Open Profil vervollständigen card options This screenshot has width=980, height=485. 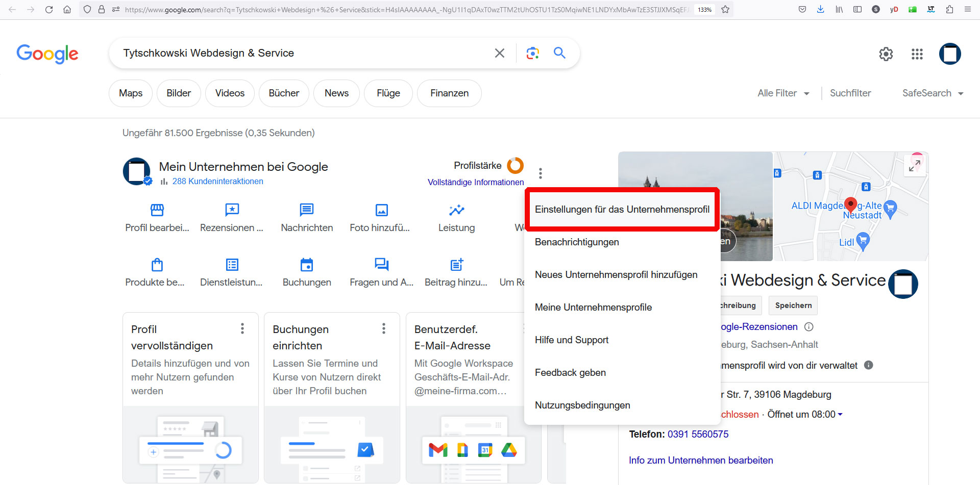[242, 328]
